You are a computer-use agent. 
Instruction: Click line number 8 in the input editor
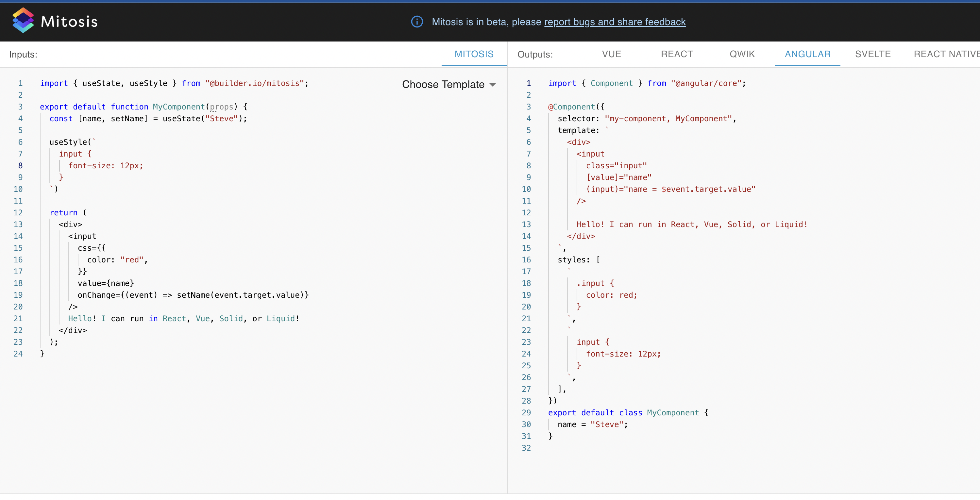(x=21, y=165)
